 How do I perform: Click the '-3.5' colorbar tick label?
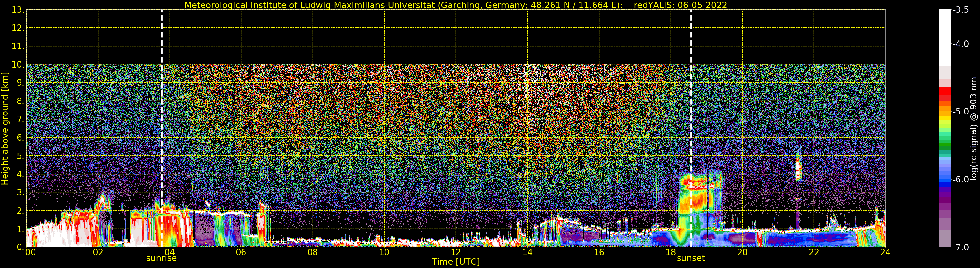[x=960, y=10]
